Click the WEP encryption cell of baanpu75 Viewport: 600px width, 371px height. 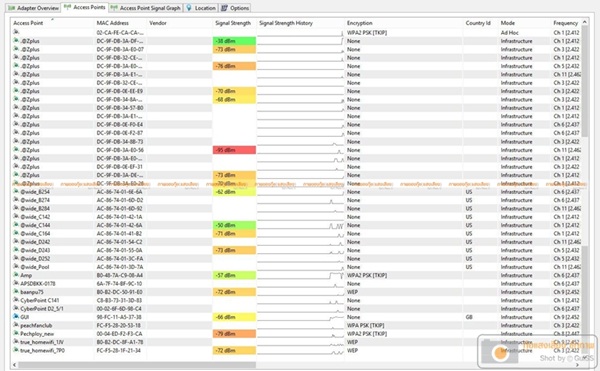pos(352,292)
